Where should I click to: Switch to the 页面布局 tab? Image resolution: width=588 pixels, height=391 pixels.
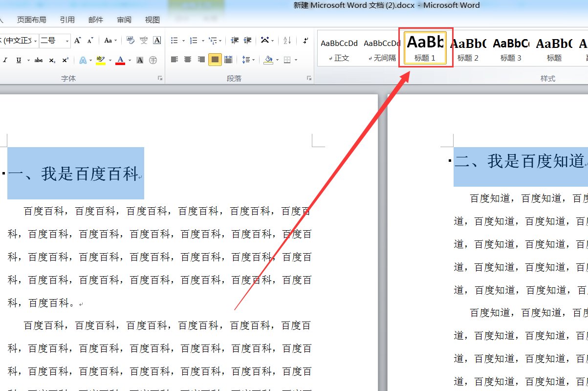31,20
